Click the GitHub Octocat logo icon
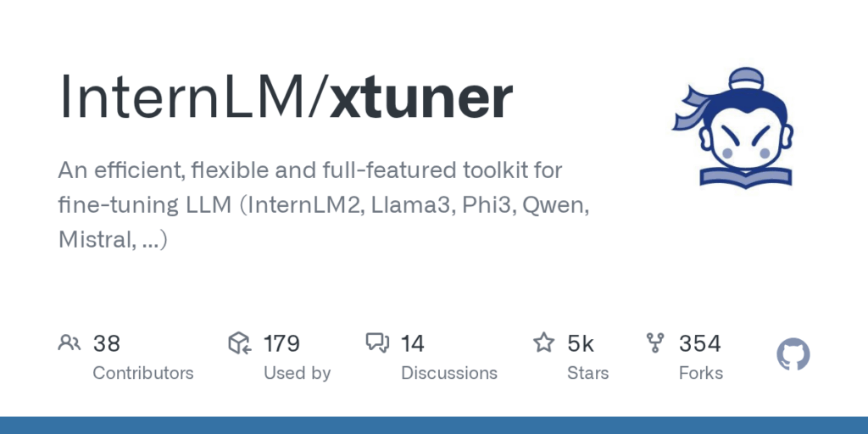868x434 pixels. coord(793,354)
